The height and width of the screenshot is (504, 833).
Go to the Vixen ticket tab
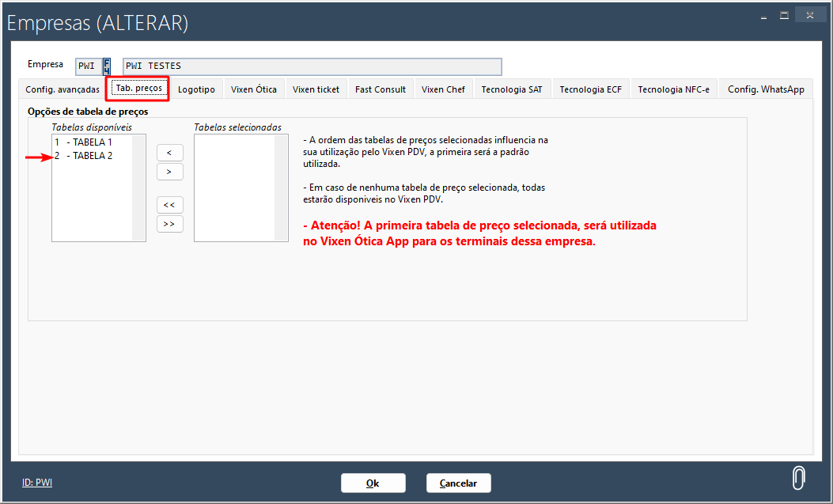(316, 89)
